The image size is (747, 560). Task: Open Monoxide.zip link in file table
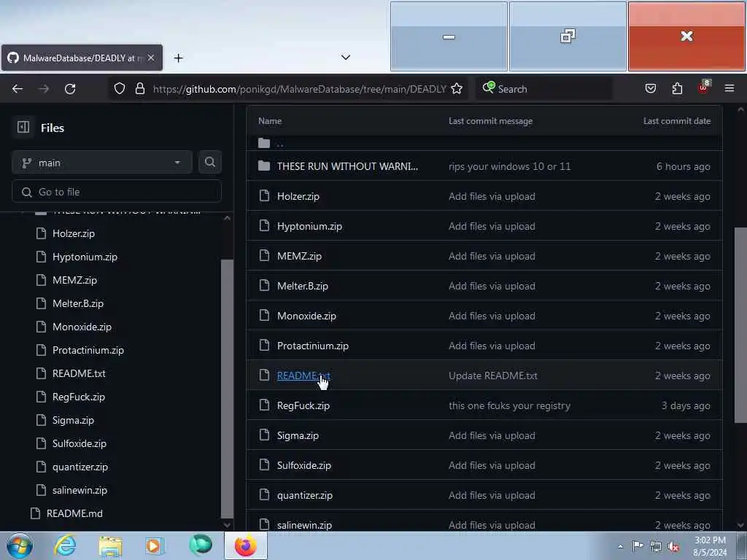307,316
